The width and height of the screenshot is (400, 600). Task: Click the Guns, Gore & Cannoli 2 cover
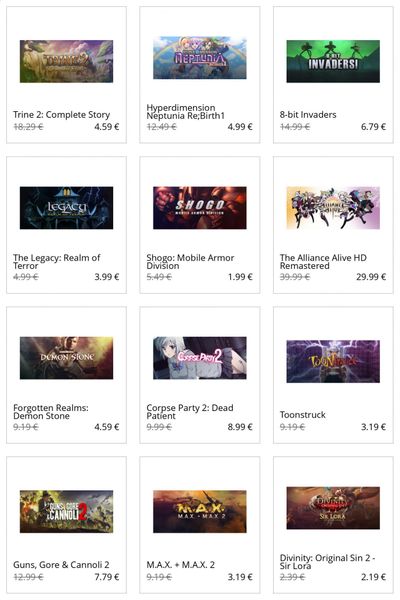[x=66, y=511]
